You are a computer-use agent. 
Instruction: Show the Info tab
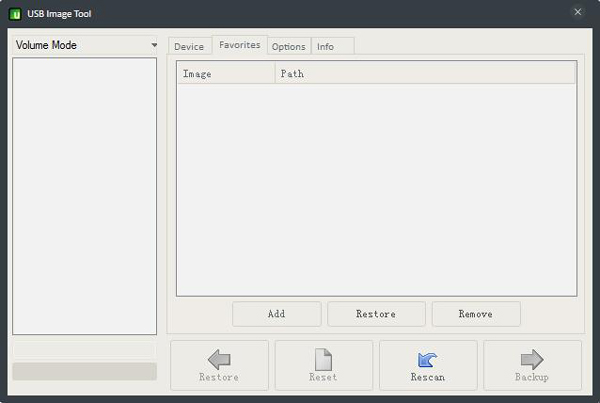click(333, 47)
